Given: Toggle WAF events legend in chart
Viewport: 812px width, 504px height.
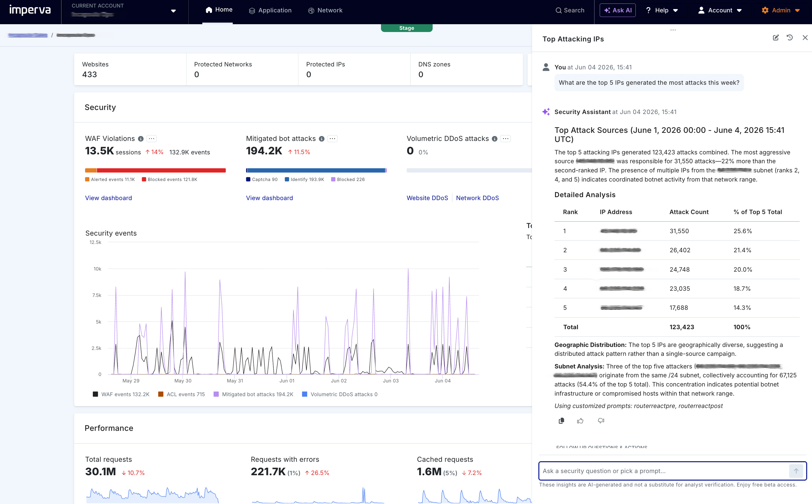Looking at the screenshot, I should [121, 394].
